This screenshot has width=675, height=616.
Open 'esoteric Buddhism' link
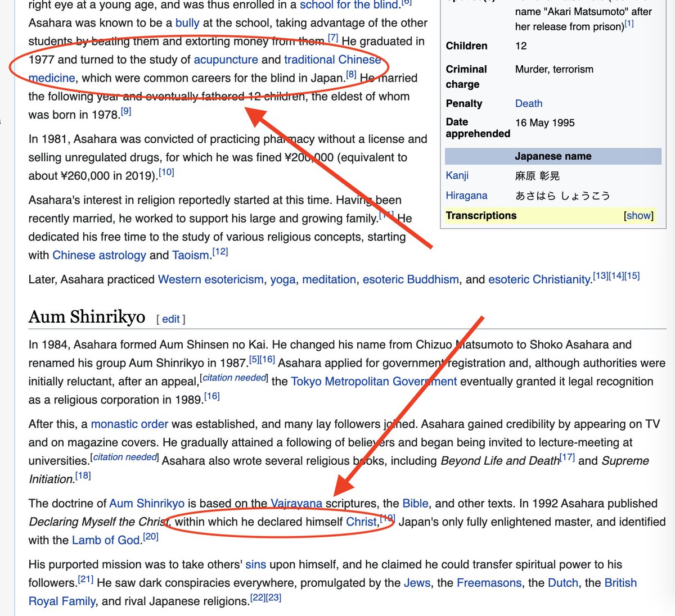click(x=411, y=279)
